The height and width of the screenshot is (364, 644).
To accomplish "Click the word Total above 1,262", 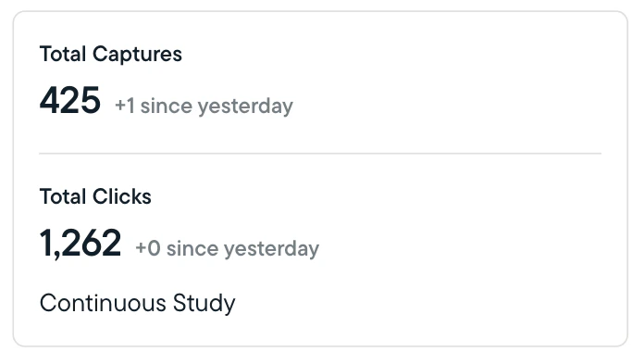I will pyautogui.click(x=63, y=196).
